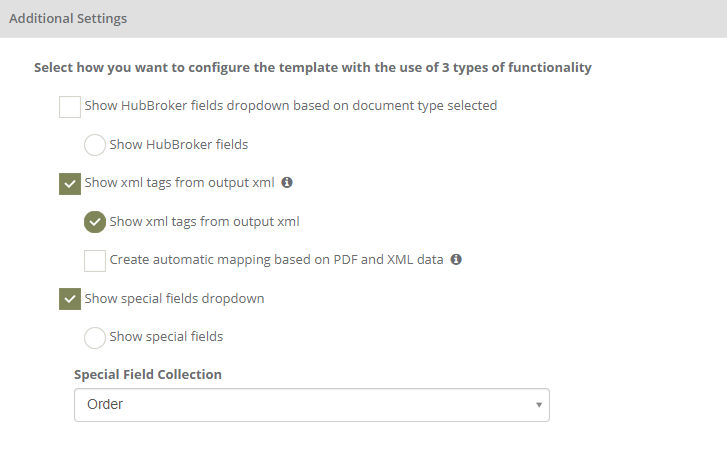
Task: Click info icon next to Create automatic mapping
Action: tap(456, 260)
